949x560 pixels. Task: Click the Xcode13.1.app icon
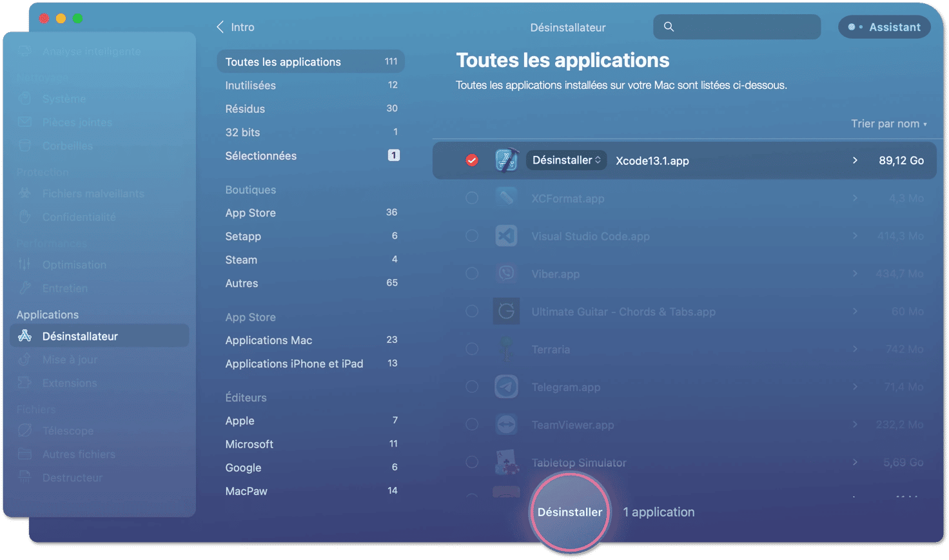click(506, 160)
